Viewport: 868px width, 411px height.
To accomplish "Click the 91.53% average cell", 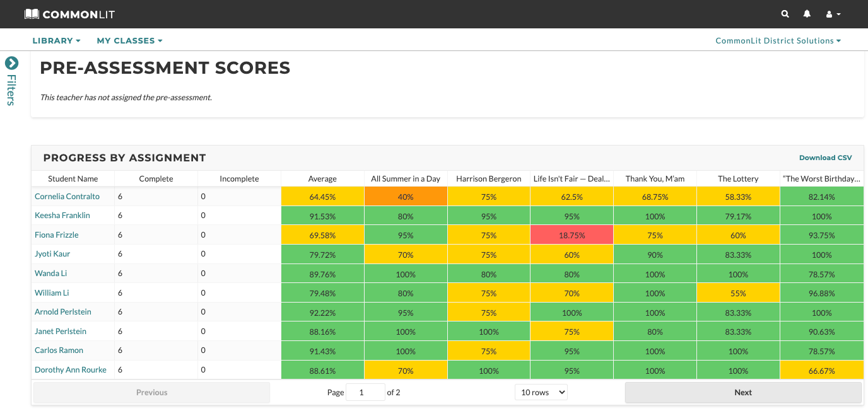I will (x=322, y=216).
